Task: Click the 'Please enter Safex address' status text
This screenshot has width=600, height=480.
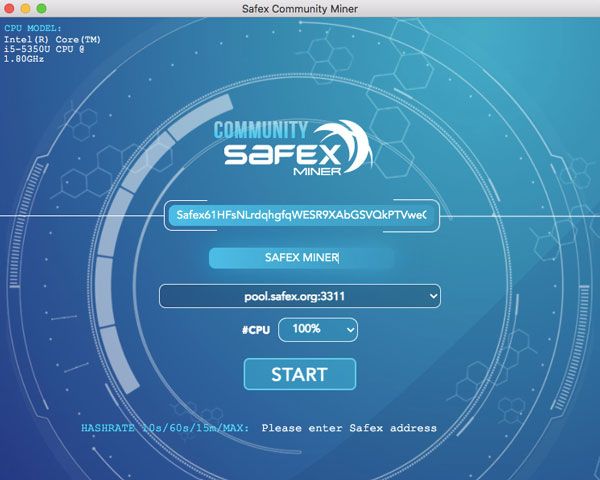Action: tap(349, 428)
